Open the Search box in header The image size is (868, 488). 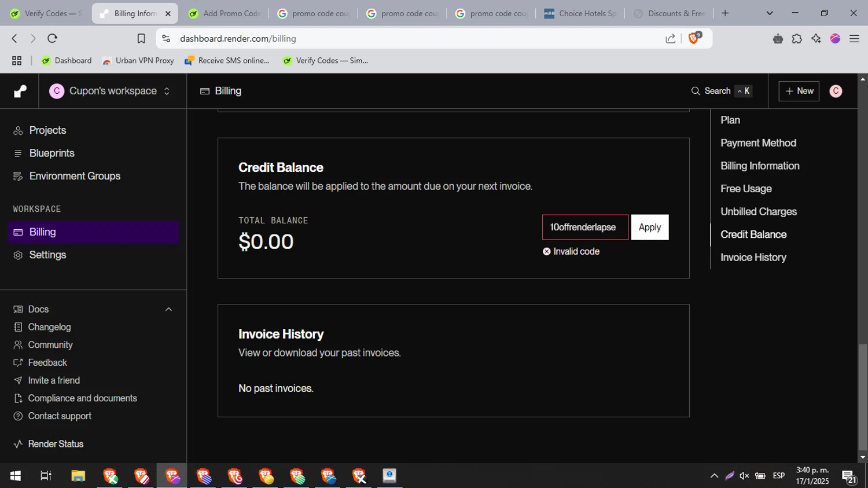[721, 91]
